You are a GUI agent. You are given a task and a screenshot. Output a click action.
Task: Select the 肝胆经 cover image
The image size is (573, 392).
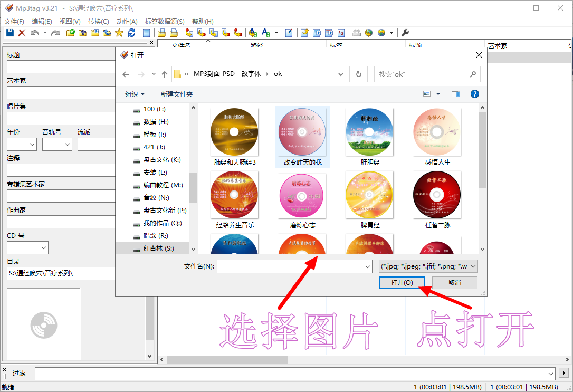370,137
